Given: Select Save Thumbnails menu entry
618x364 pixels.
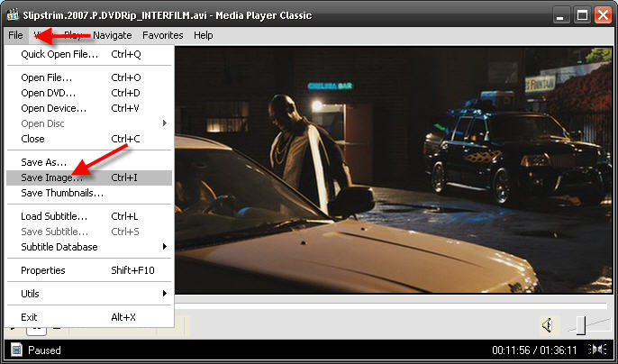Looking at the screenshot, I should tap(89, 193).
